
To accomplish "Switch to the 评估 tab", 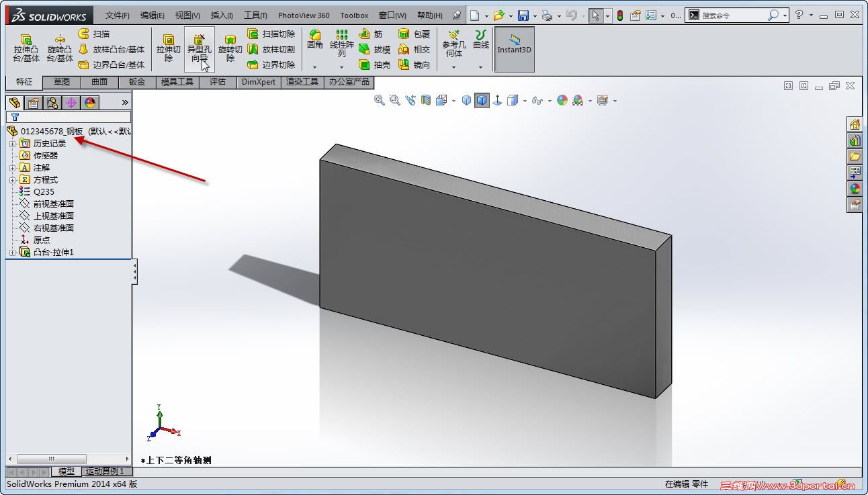I will click(x=218, y=82).
